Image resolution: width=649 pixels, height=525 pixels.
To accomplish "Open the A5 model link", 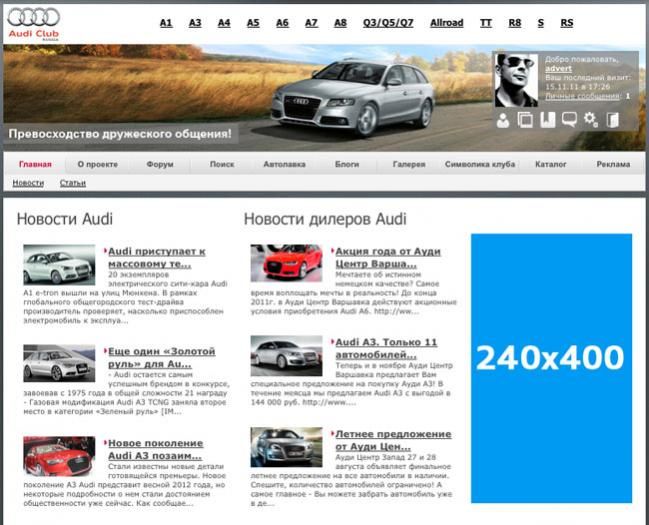I will 253,23.
